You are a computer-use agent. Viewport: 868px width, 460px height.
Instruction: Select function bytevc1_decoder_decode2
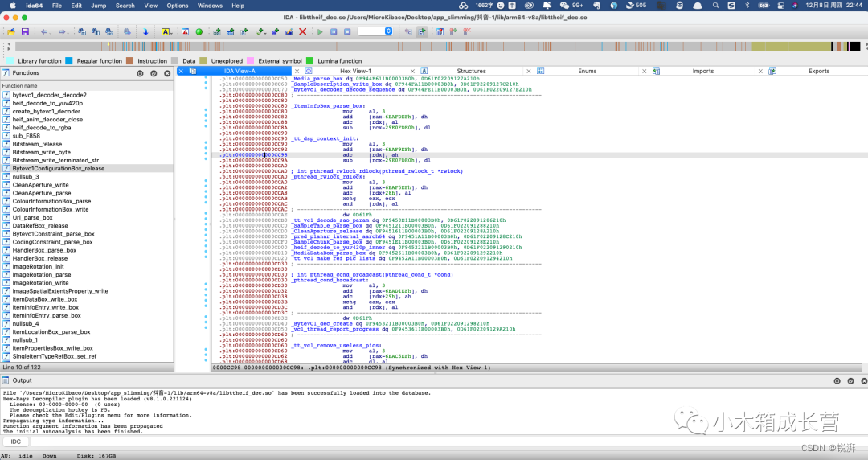[x=49, y=95]
